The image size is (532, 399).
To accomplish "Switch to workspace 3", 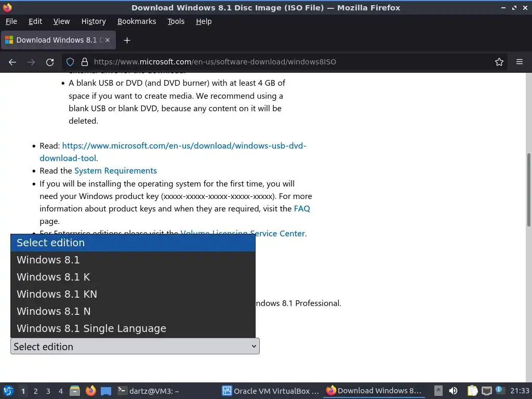I will point(48,391).
